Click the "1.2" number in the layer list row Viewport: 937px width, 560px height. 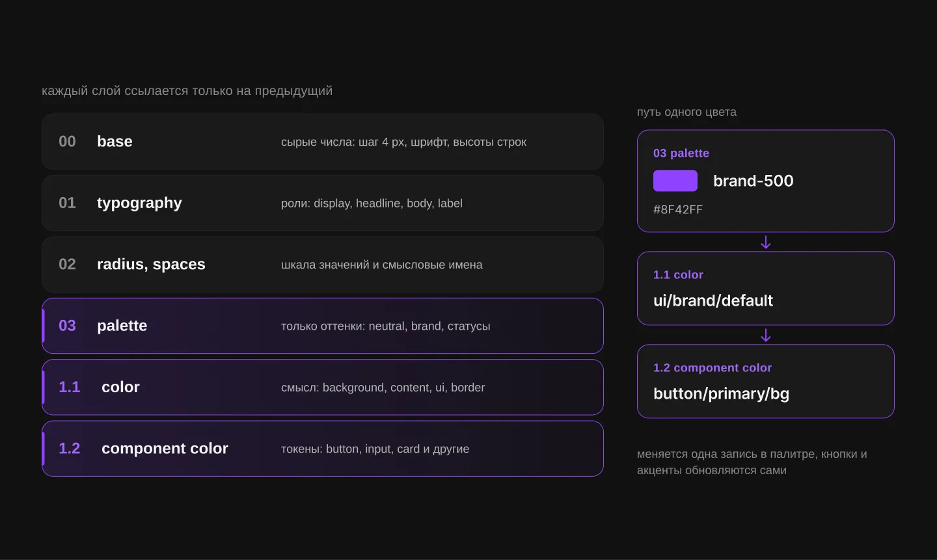coord(69,448)
